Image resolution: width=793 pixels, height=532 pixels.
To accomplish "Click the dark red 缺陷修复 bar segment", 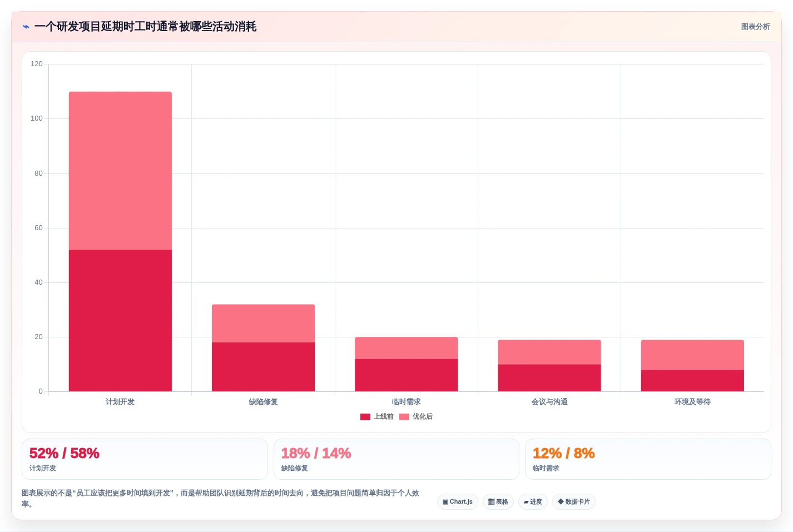I will pos(263,367).
